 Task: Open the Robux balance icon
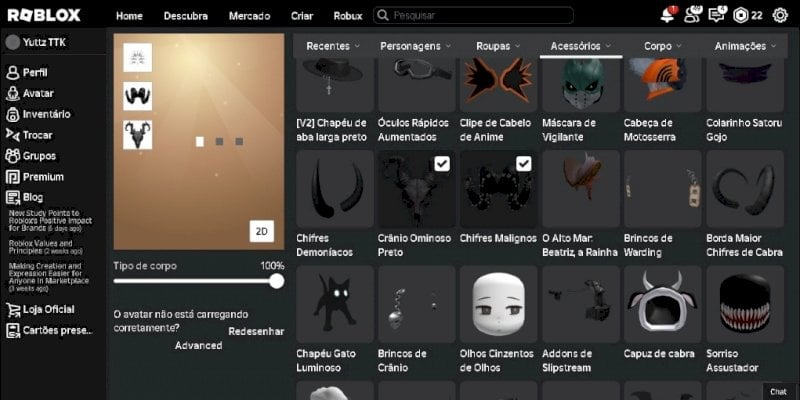click(x=740, y=16)
